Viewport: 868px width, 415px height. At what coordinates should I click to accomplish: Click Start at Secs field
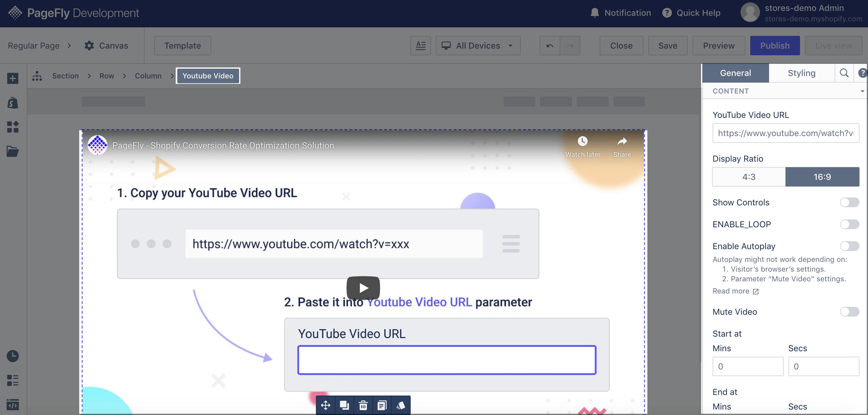point(823,366)
